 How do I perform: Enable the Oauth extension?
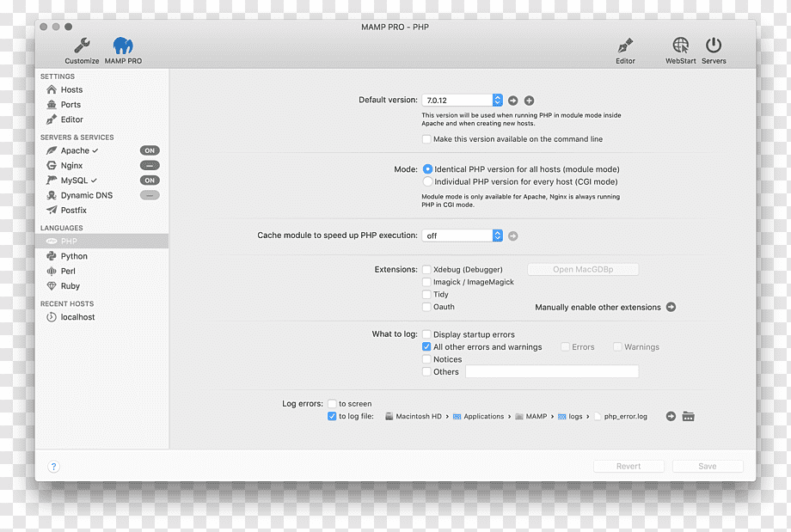(x=426, y=307)
